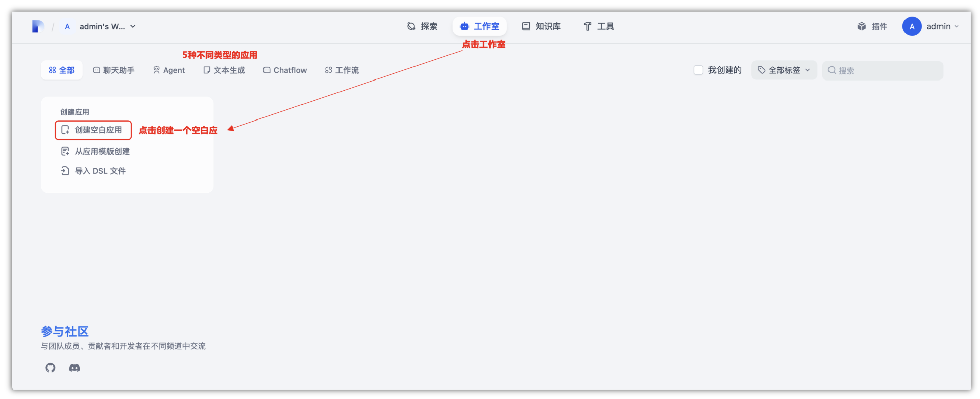Open the Discord community icon
Screen dimensions: 980x399
tap(74, 368)
